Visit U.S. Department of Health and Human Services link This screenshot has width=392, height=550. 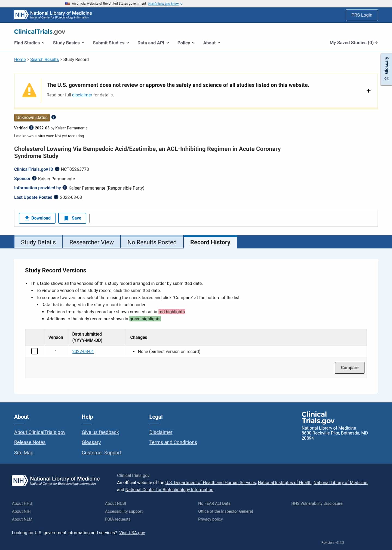pyautogui.click(x=211, y=482)
